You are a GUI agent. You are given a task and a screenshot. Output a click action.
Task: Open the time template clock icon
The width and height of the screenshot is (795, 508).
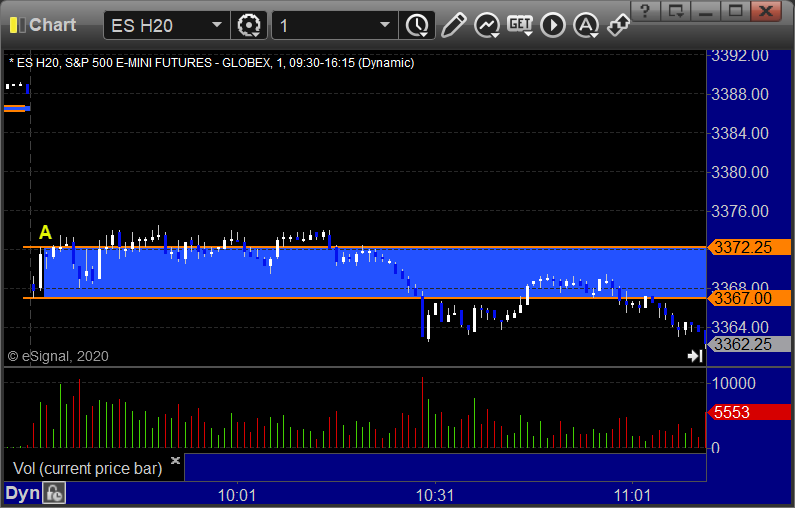[x=417, y=25]
